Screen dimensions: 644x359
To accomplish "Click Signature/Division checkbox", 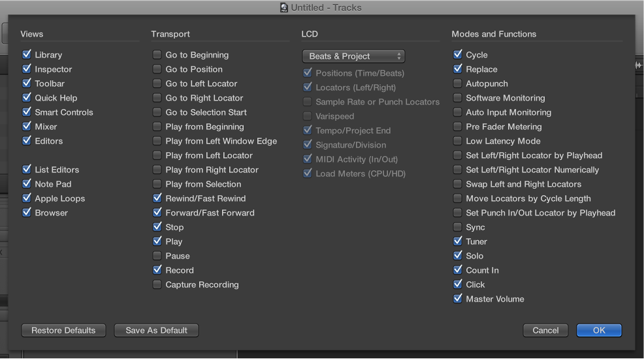I will (307, 145).
